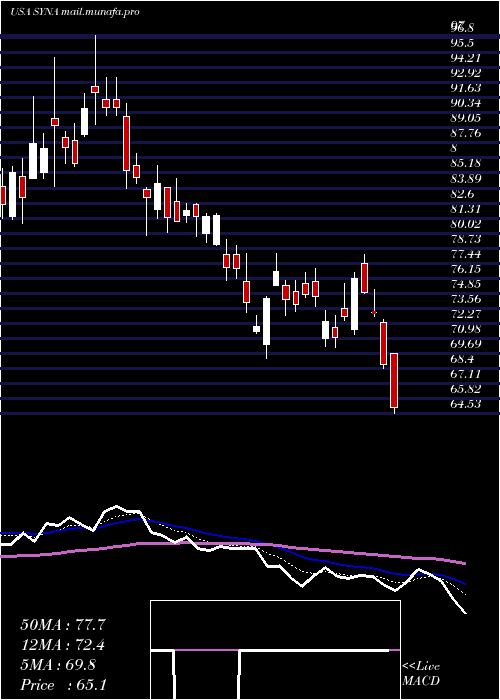Viewport: 500px width, 700px height.
Task: Select the 87.76 price axis label
Action: pyautogui.click(x=466, y=134)
